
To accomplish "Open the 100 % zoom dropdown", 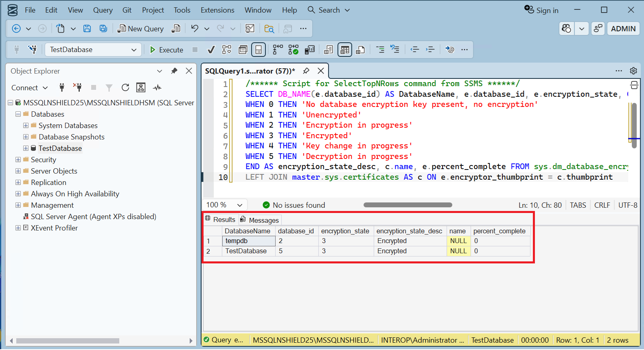I will 224,205.
